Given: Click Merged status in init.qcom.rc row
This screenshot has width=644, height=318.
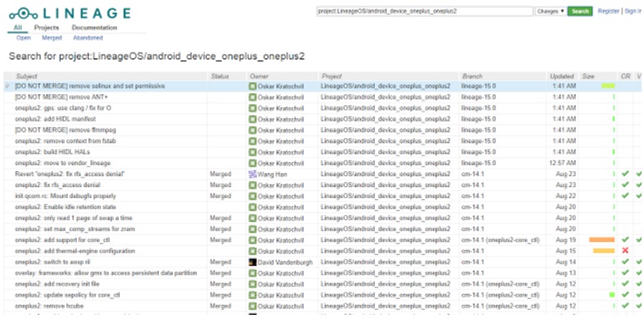Looking at the screenshot, I should [221, 196].
